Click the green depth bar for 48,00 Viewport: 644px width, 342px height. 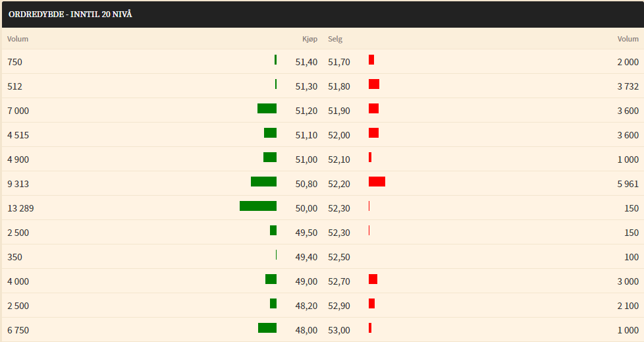click(267, 328)
